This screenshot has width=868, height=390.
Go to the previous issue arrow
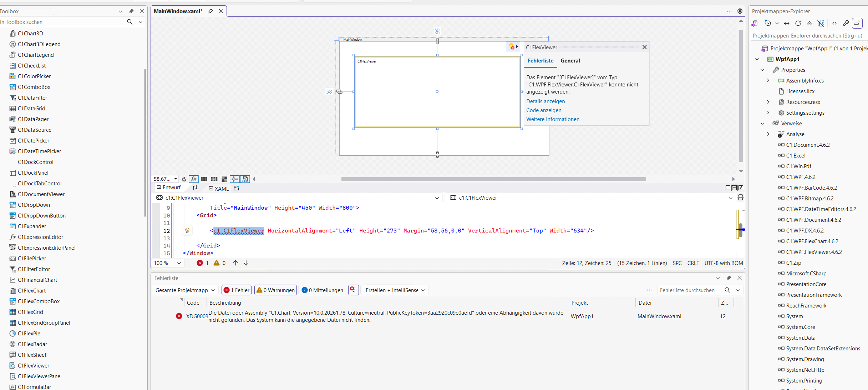click(x=235, y=263)
